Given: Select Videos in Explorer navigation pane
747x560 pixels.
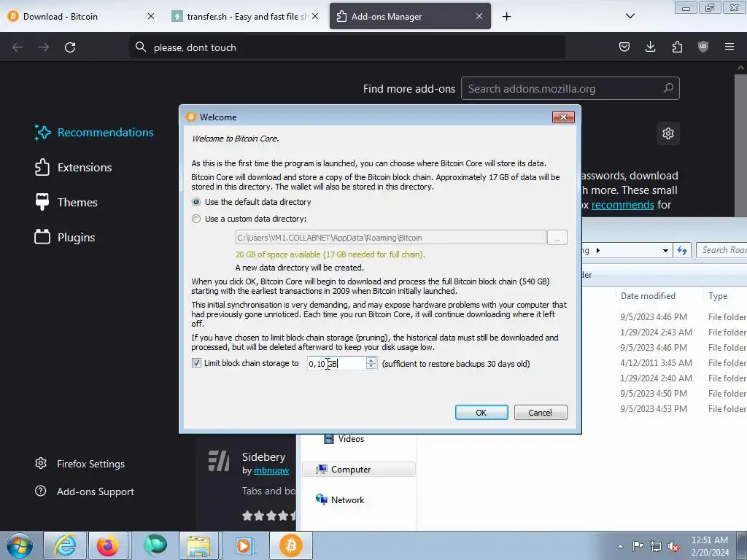Looking at the screenshot, I should coord(351,439).
